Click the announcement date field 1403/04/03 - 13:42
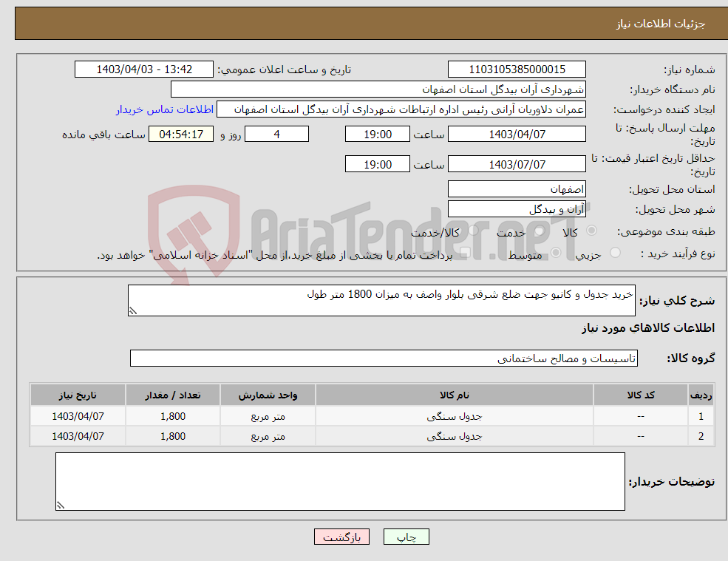Image resolution: width=728 pixels, height=561 pixels. pos(144,69)
